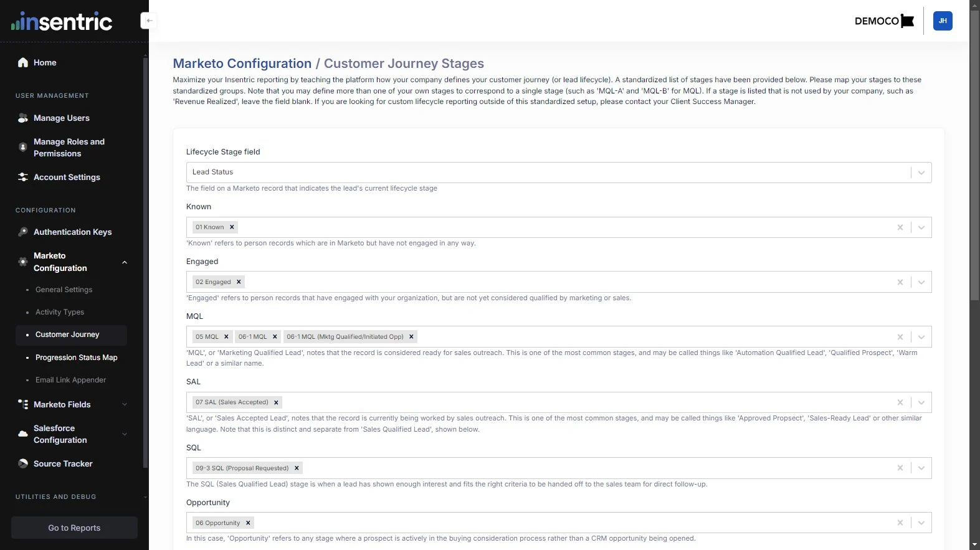Viewport: 980px width, 550px height.
Task: Click the page vertical scrollbar
Action: 974,156
